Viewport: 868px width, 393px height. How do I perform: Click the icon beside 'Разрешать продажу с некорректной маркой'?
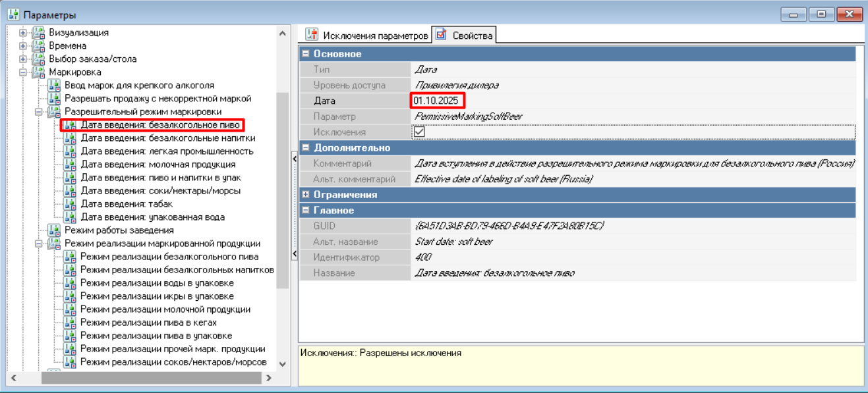point(55,99)
